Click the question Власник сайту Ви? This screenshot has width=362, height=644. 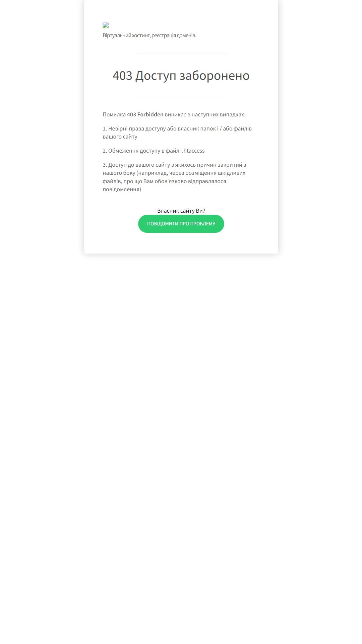[181, 211]
